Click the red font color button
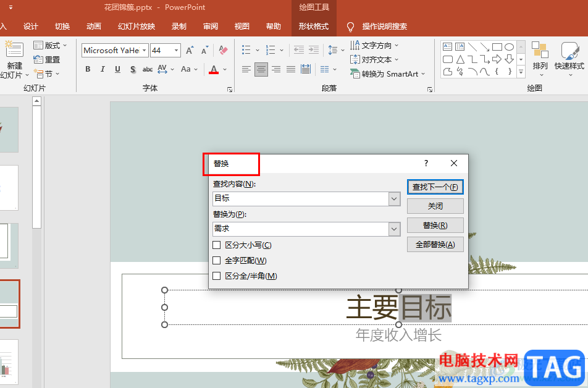 point(214,69)
